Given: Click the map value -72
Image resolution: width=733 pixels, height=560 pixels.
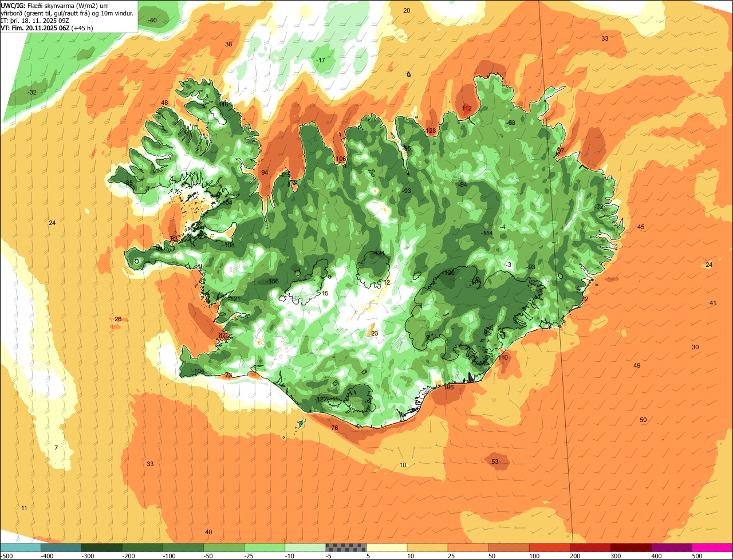Looking at the screenshot, I should pos(600,207).
